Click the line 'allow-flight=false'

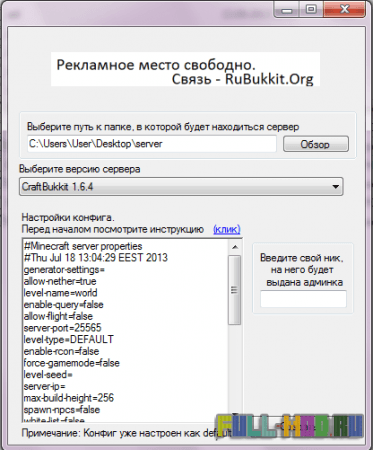point(58,316)
